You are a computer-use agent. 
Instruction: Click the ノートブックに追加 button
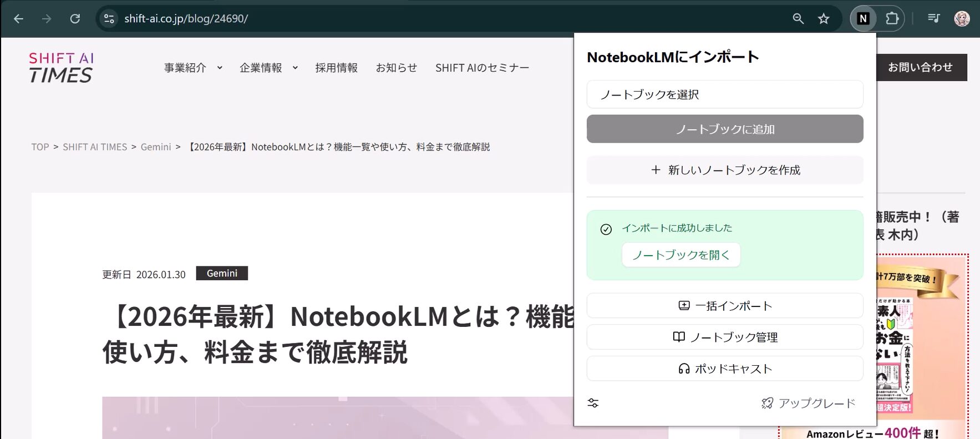tap(725, 129)
